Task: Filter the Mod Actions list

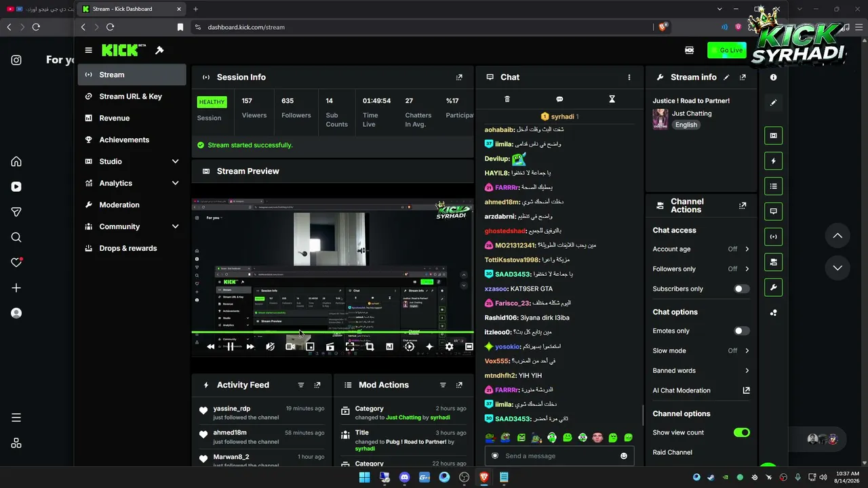Action: [443, 385]
